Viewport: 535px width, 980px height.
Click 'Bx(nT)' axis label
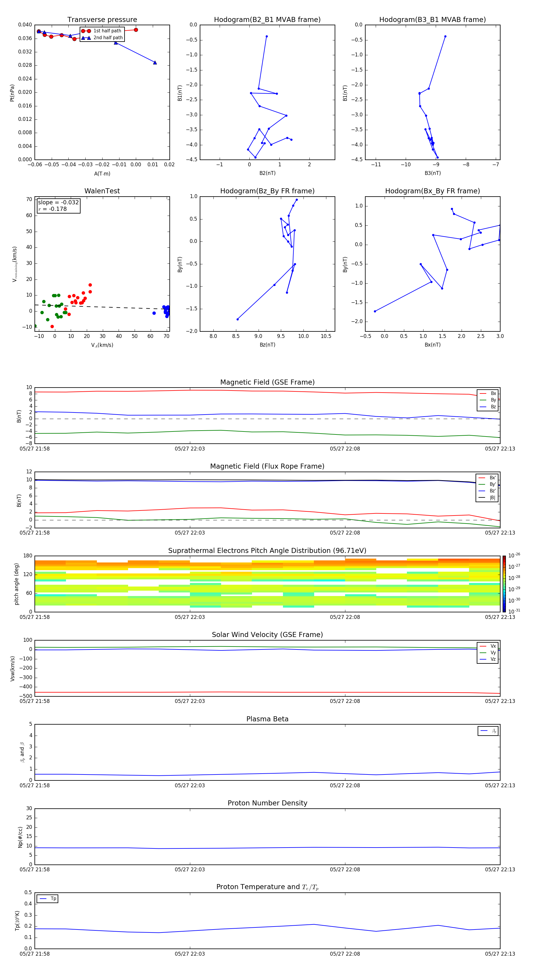click(x=432, y=345)
